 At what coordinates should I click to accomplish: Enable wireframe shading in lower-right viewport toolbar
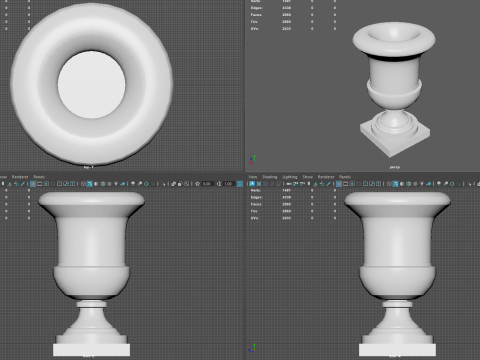[389, 184]
